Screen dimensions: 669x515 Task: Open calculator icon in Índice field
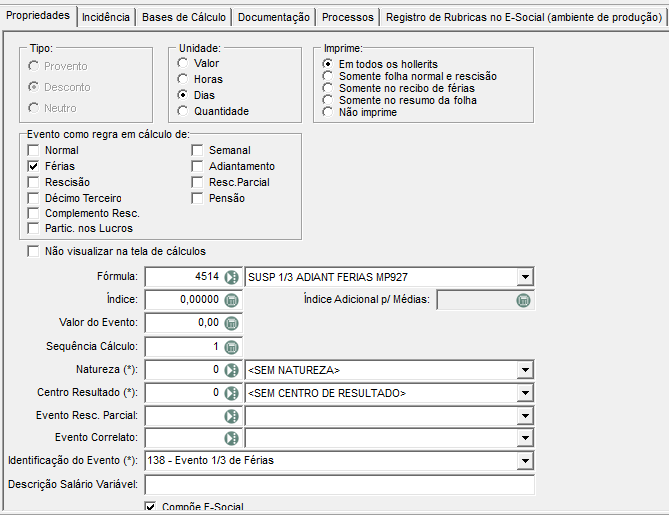click(231, 300)
